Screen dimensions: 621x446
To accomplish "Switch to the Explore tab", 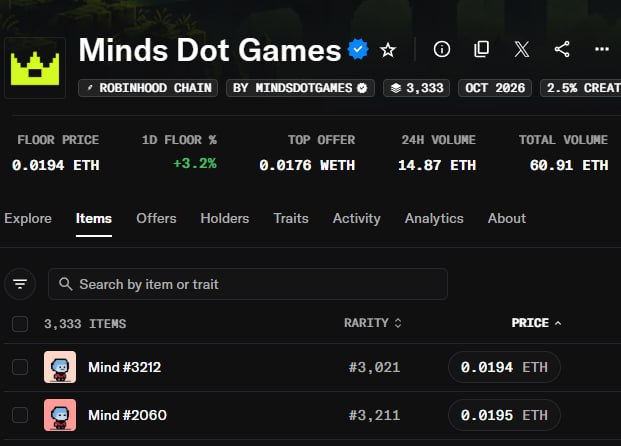I will (x=28, y=219).
